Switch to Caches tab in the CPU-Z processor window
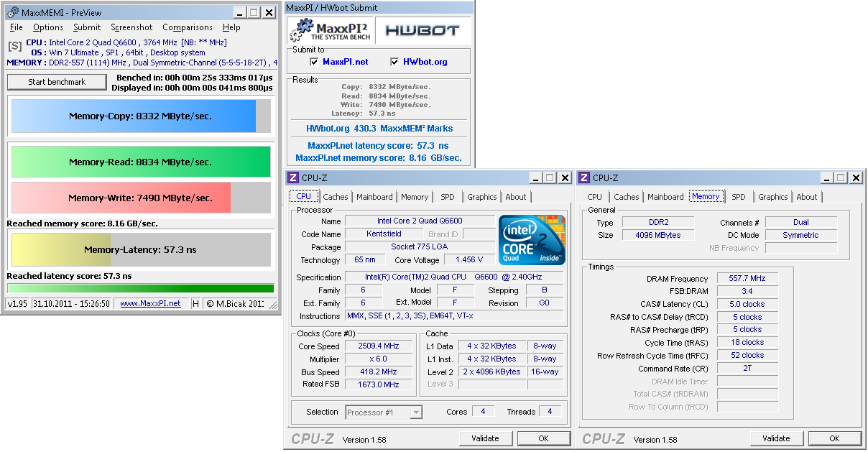 click(336, 197)
